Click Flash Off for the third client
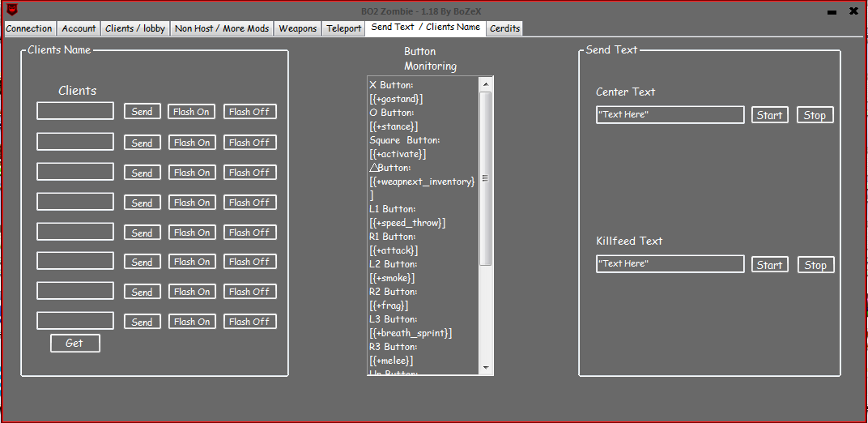This screenshot has height=423, width=868. [249, 172]
